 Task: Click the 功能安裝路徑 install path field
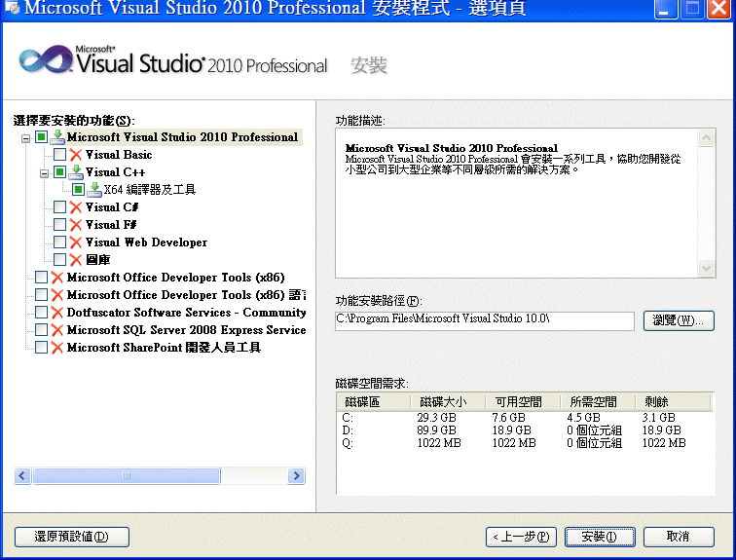coord(485,320)
